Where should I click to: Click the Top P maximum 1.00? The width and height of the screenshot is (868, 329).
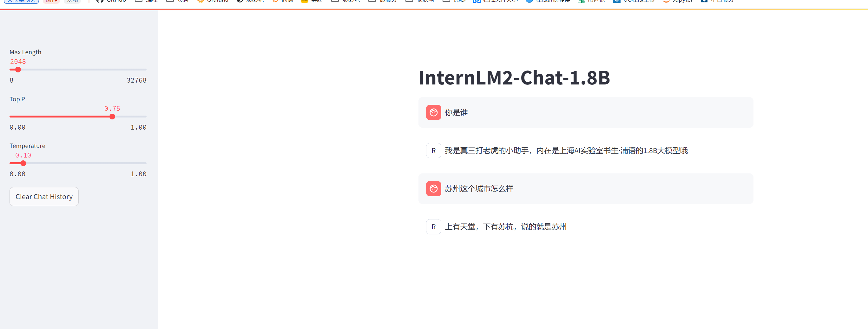[x=139, y=127]
